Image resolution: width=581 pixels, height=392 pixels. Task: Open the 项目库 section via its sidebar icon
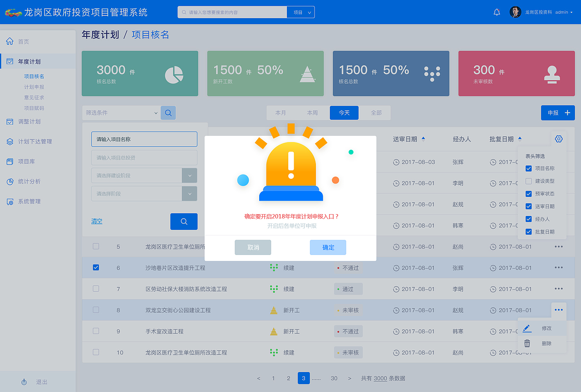coord(10,162)
